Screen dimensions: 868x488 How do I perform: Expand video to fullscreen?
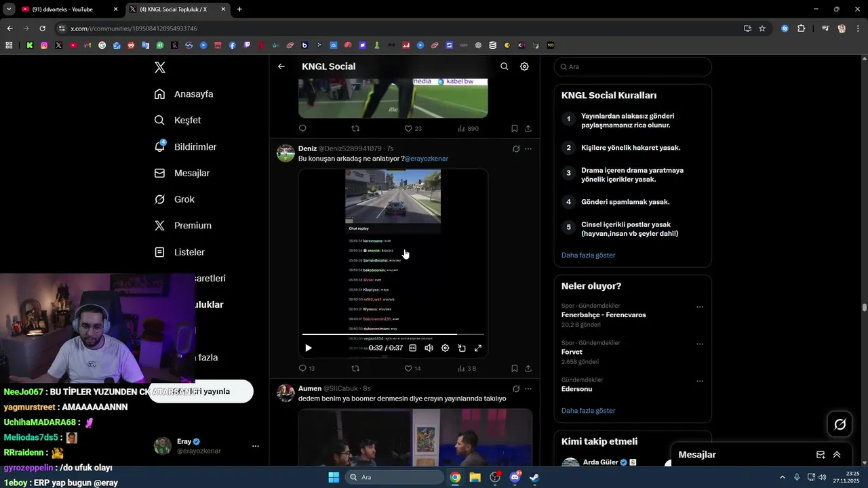coord(477,348)
